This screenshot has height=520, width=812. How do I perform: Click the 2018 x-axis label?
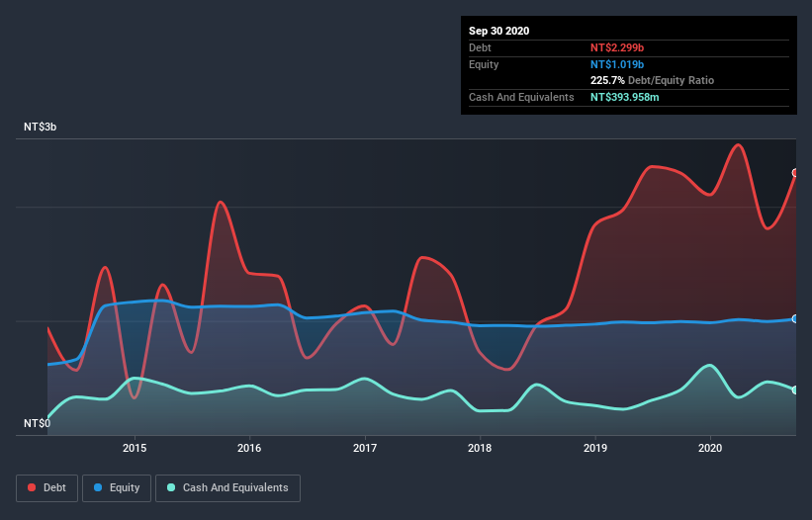[x=480, y=448]
